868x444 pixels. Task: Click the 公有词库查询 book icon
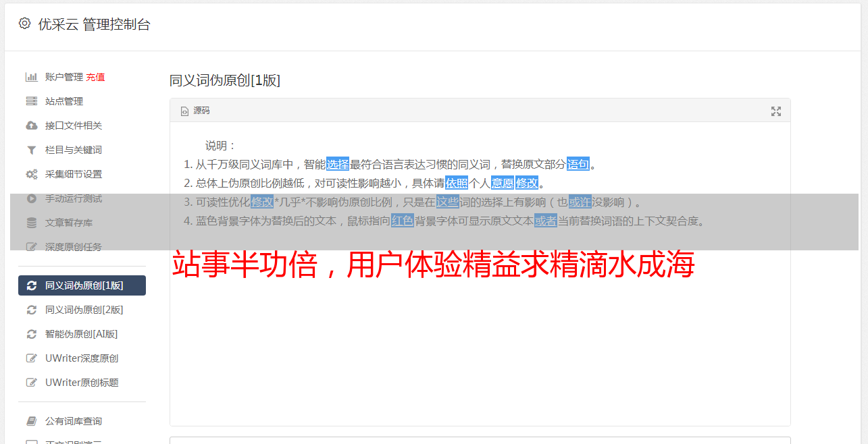pyautogui.click(x=31, y=421)
